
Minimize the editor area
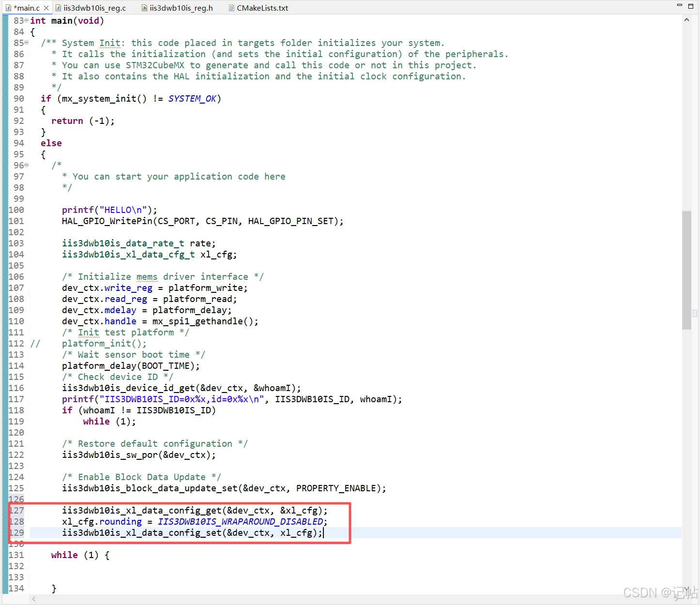coord(679,5)
